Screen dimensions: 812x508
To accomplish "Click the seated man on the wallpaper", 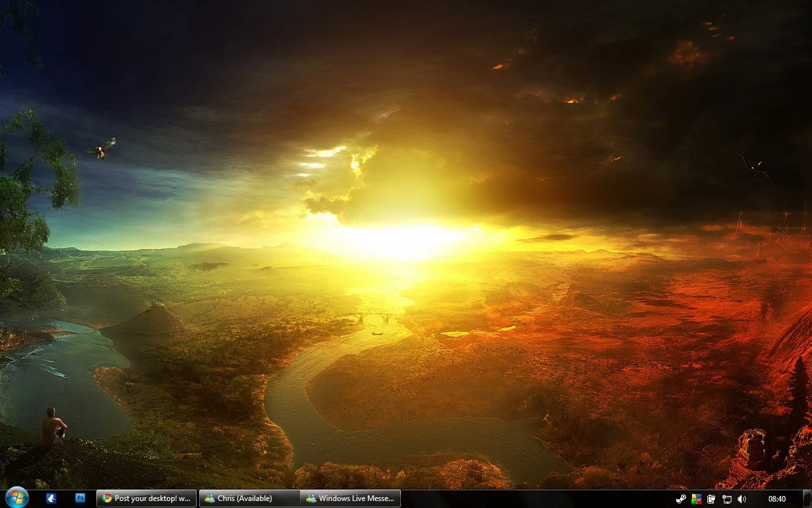I will (x=54, y=425).
